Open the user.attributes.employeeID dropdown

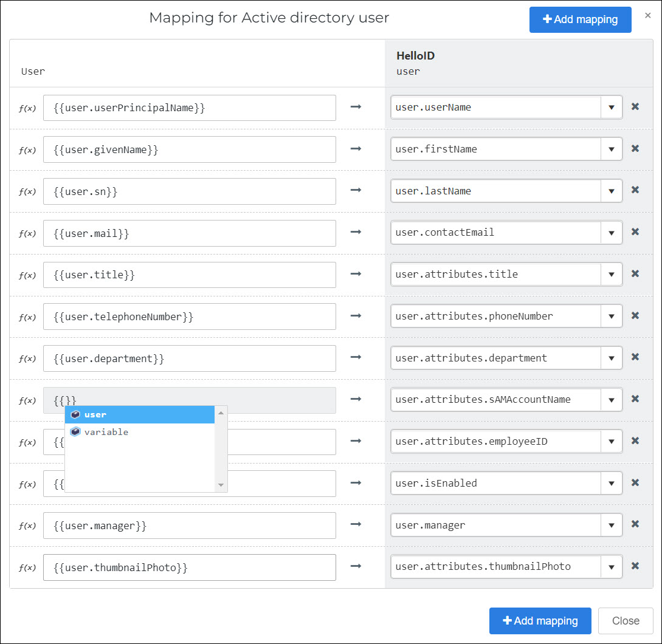(x=612, y=442)
